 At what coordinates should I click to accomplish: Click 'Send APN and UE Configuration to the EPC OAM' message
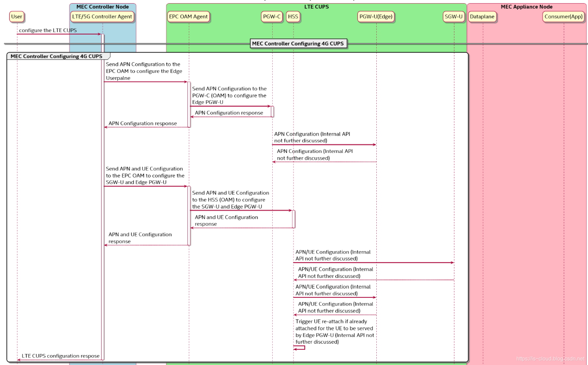pos(145,175)
